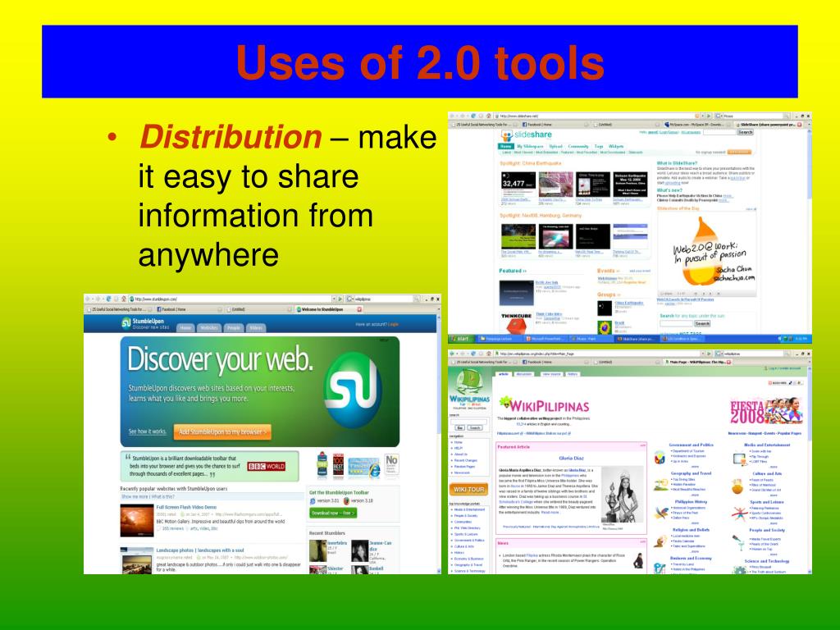Click the Internet Explorer award badge on StumbleUpon
This screenshot has width=840, height=630.
click(x=363, y=467)
